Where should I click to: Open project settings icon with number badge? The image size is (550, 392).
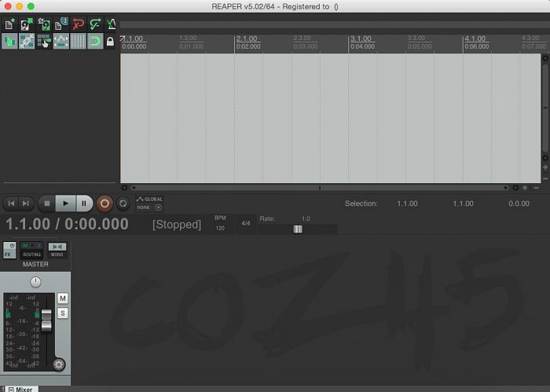(x=61, y=24)
